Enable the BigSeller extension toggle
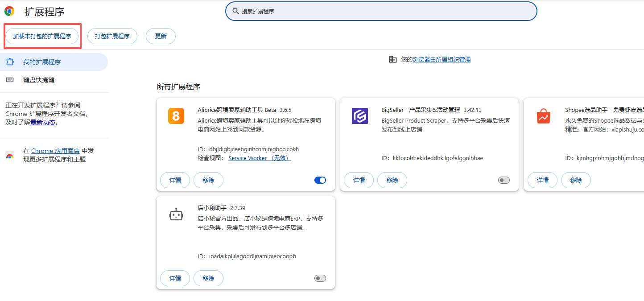This screenshot has width=644, height=301. tap(504, 180)
